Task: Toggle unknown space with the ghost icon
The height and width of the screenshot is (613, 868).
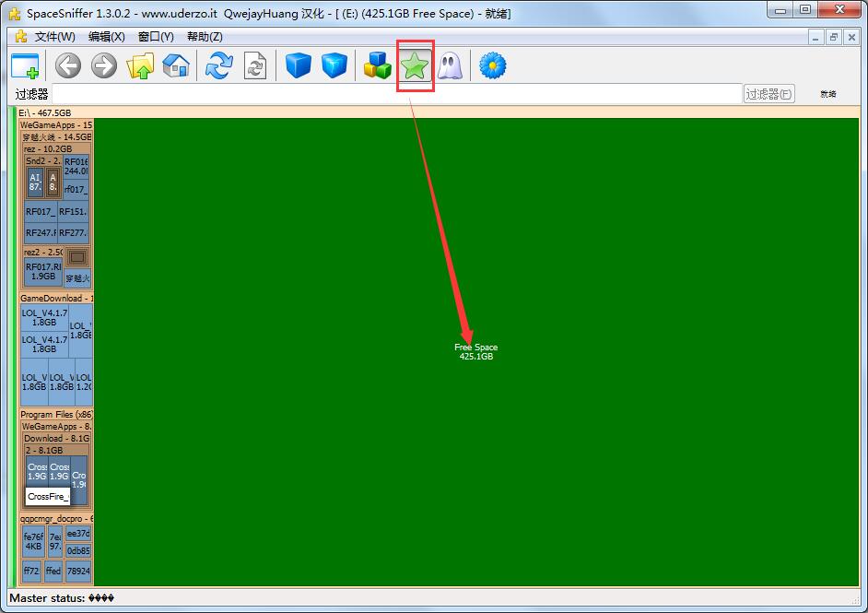Action: tap(450, 65)
